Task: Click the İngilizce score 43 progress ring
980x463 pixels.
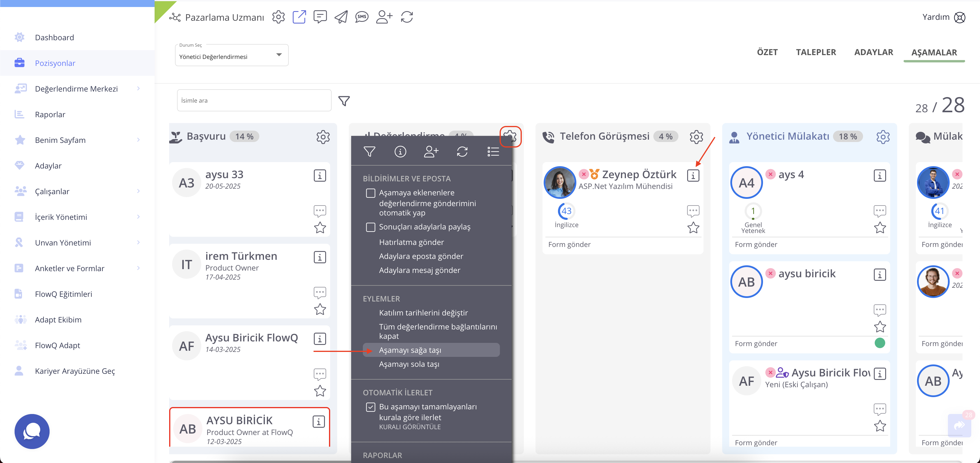Action: pos(566,211)
